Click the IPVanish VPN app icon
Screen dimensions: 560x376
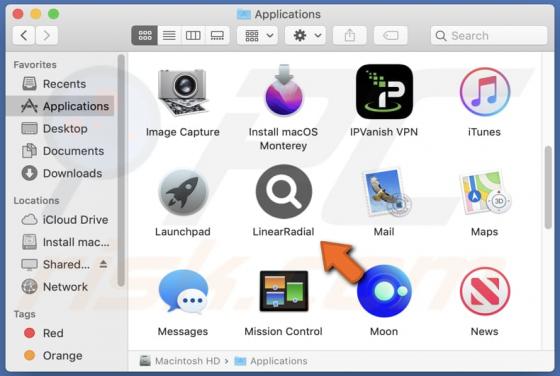[384, 92]
